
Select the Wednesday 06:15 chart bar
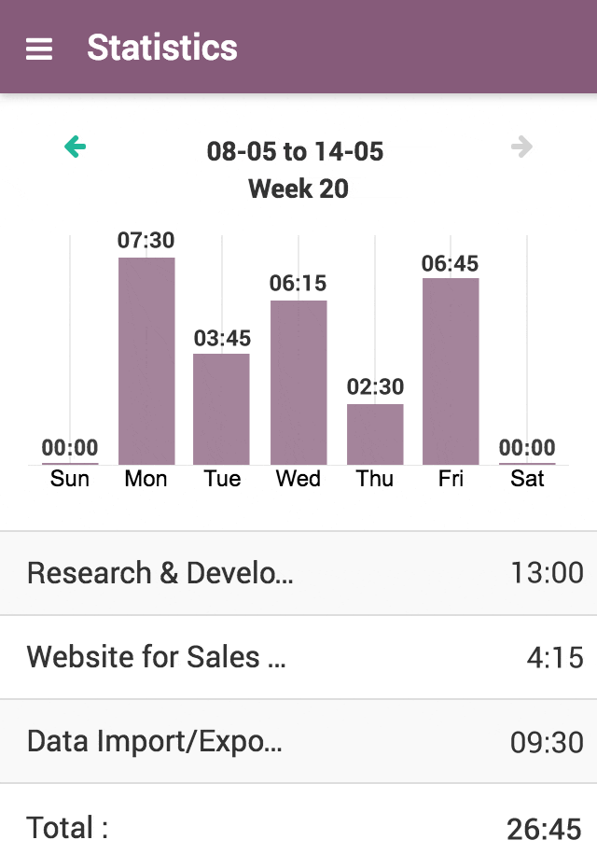pyautogui.click(x=298, y=381)
